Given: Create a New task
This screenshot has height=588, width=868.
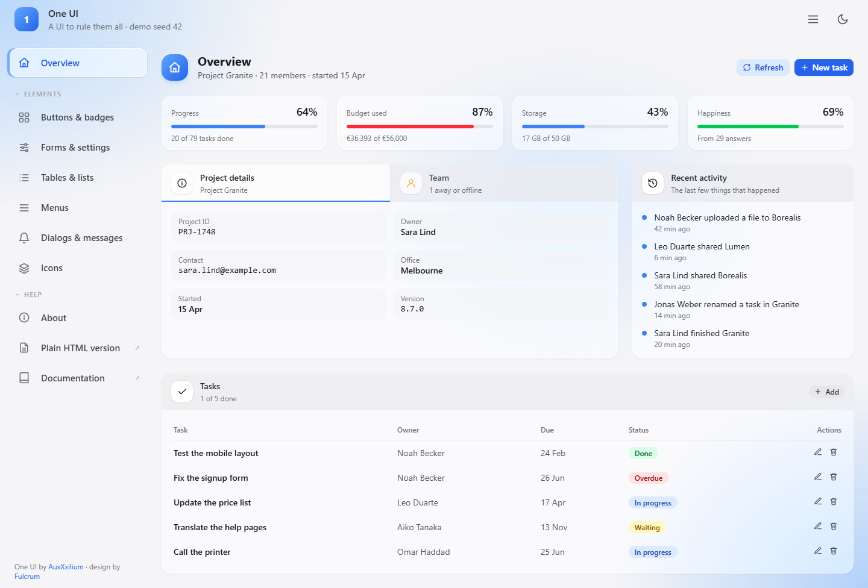Looking at the screenshot, I should coord(824,67).
